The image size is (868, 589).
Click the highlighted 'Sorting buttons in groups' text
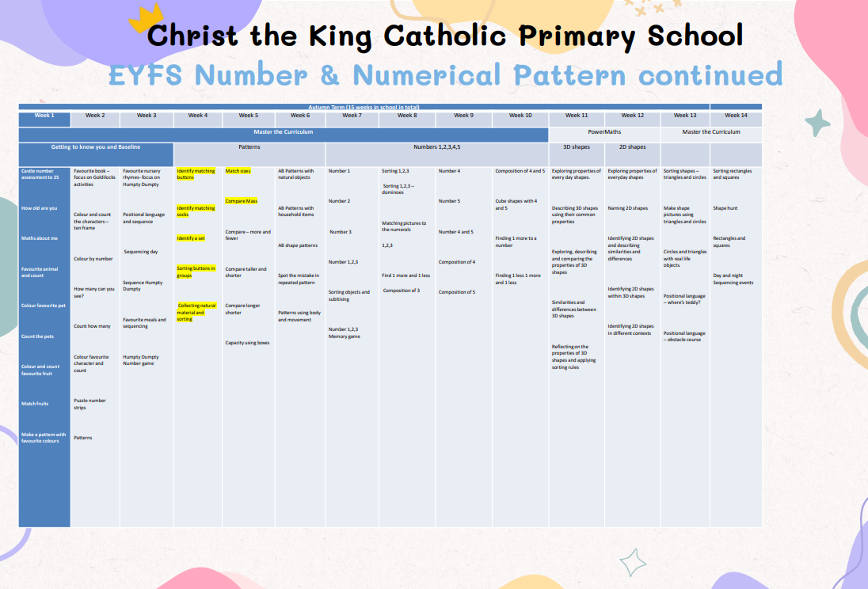(196, 272)
